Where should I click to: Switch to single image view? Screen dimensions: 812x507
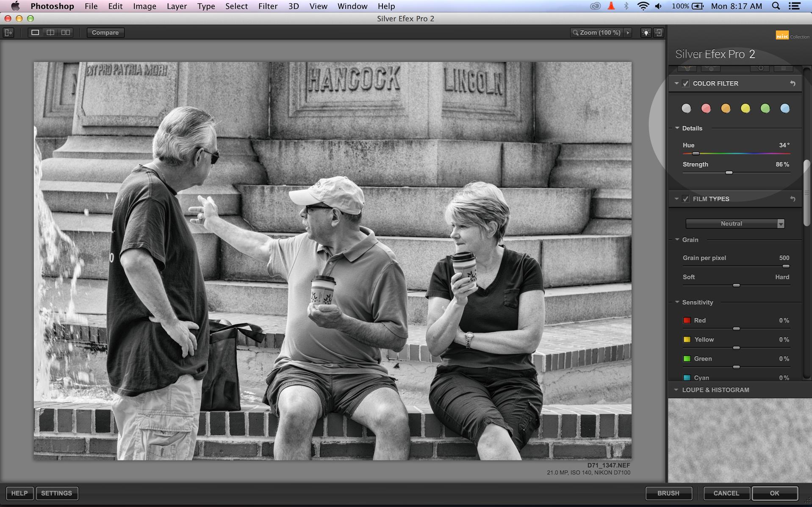coord(35,33)
